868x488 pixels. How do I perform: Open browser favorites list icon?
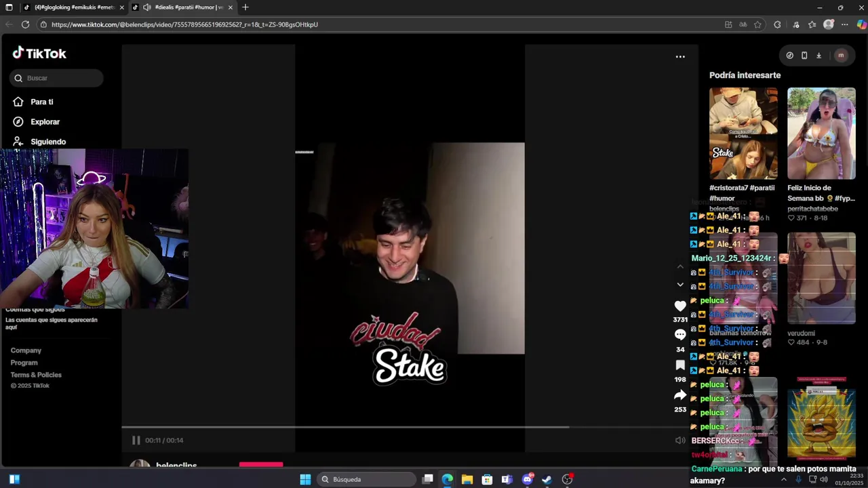click(812, 24)
